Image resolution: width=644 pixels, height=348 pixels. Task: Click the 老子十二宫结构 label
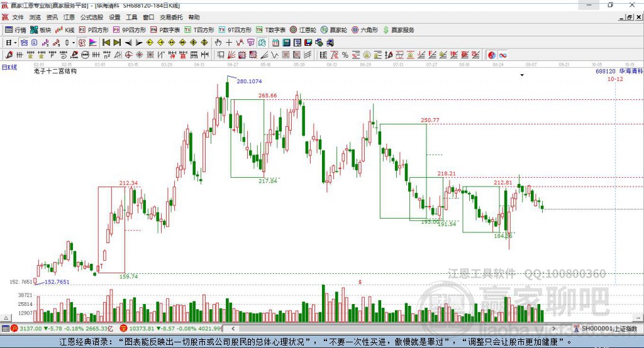pos(55,71)
